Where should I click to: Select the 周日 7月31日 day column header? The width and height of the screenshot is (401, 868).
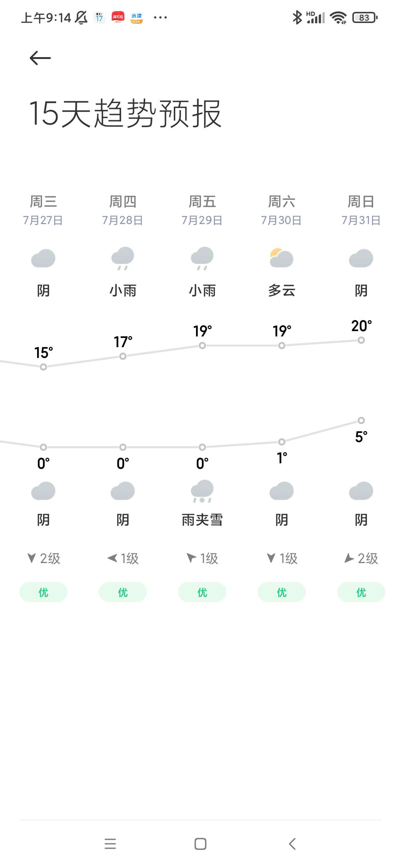361,210
